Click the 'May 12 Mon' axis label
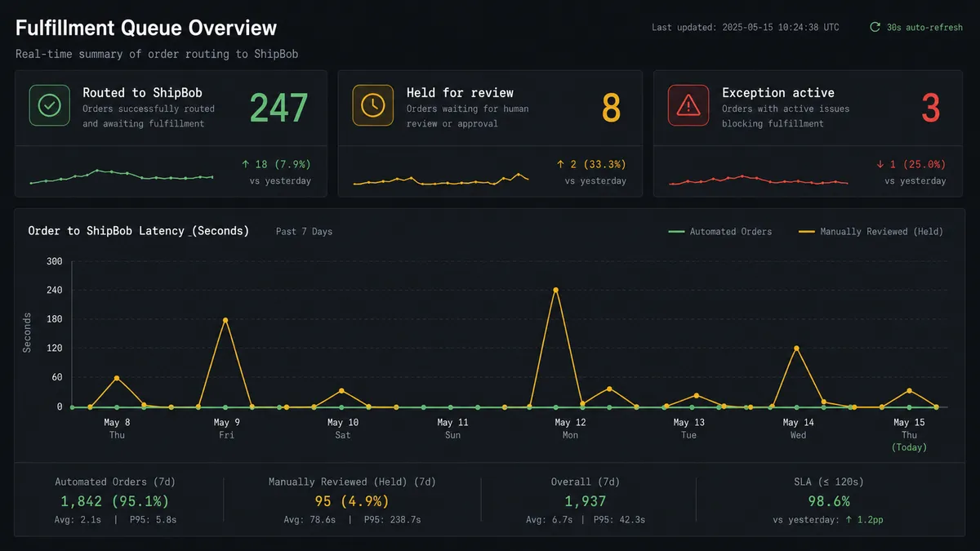Screen dimensions: 980x551 point(570,429)
